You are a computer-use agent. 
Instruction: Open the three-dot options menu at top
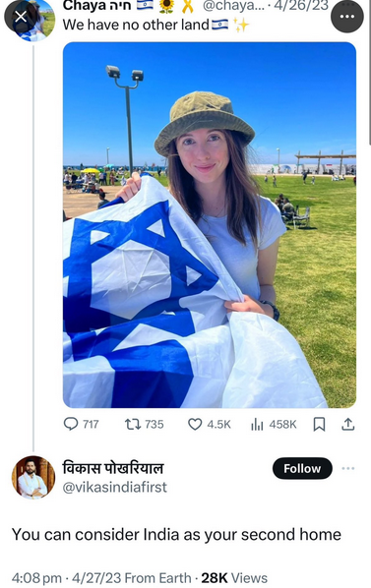coord(347,17)
